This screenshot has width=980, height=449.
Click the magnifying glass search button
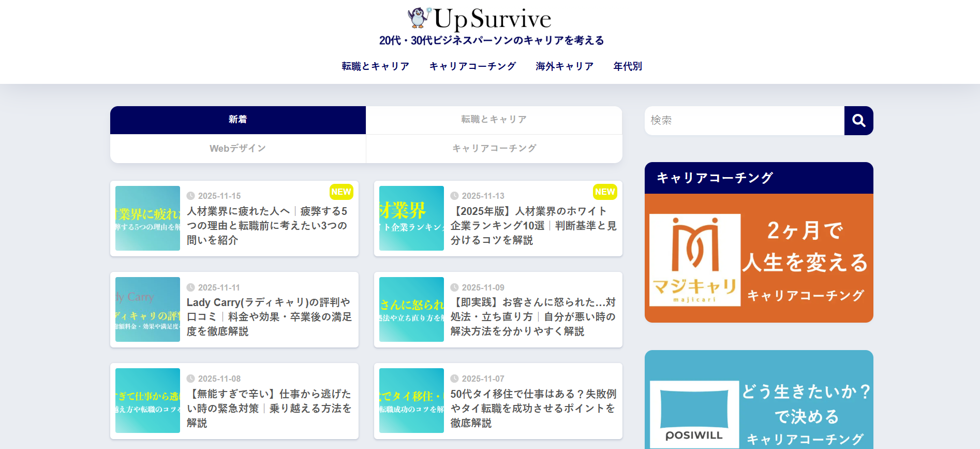coord(858,121)
